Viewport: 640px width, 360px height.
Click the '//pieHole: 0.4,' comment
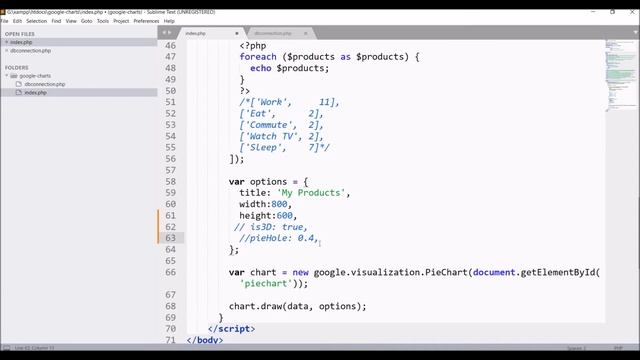tap(279, 238)
